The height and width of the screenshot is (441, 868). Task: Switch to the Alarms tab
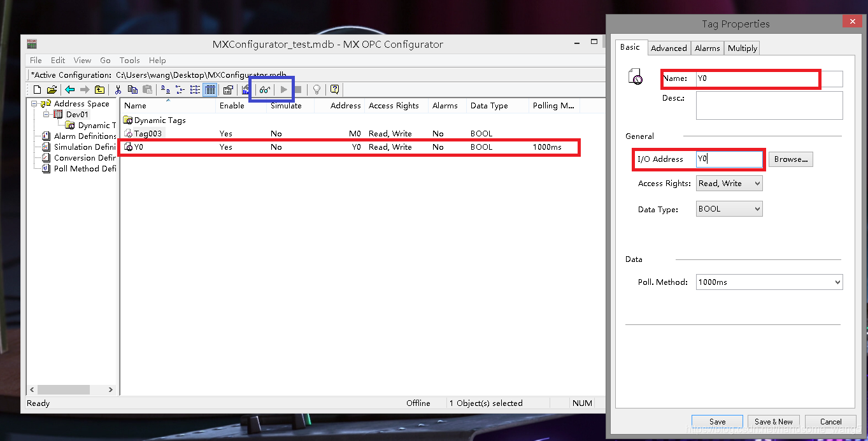pos(707,48)
